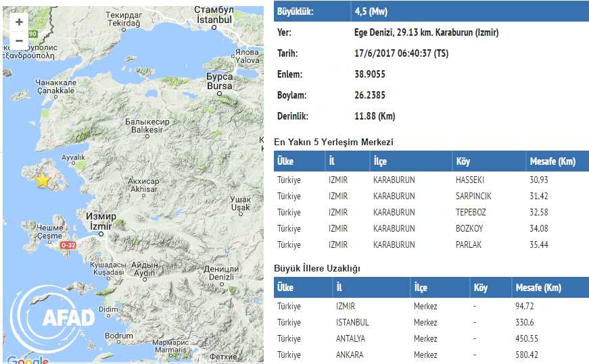Select the SARPINCIK village cell
Image resolution: width=589 pixels, height=364 pixels.
[x=473, y=196]
